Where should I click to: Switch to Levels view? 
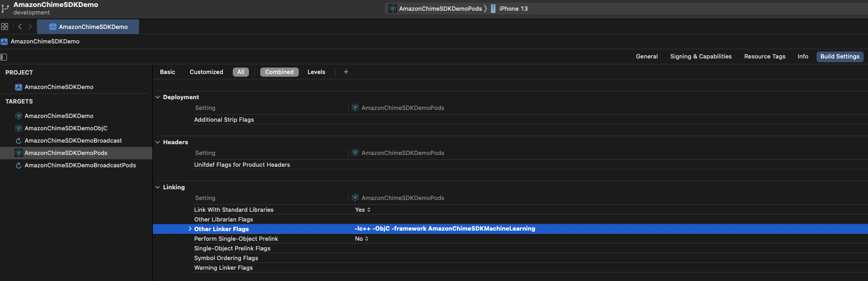[x=316, y=72]
